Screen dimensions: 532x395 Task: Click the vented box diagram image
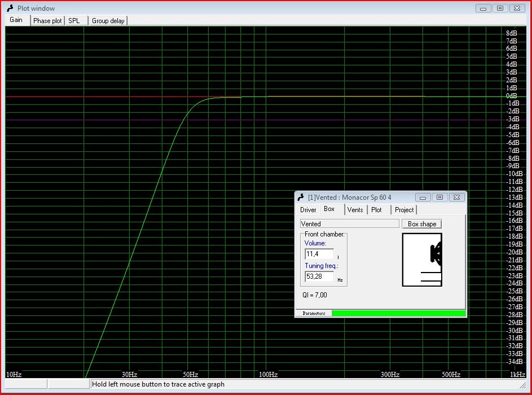pos(422,260)
